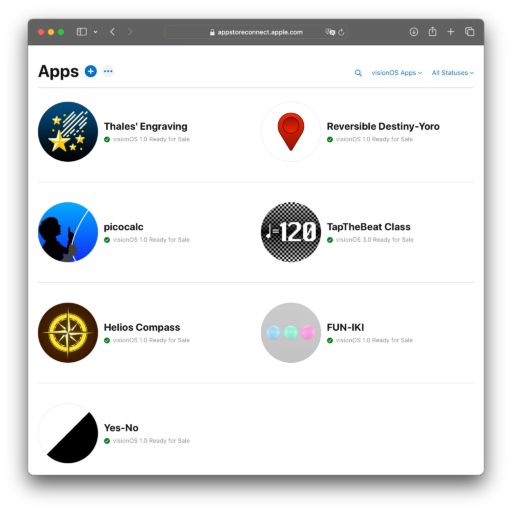Open Safari downloads icon in toolbar

[414, 32]
